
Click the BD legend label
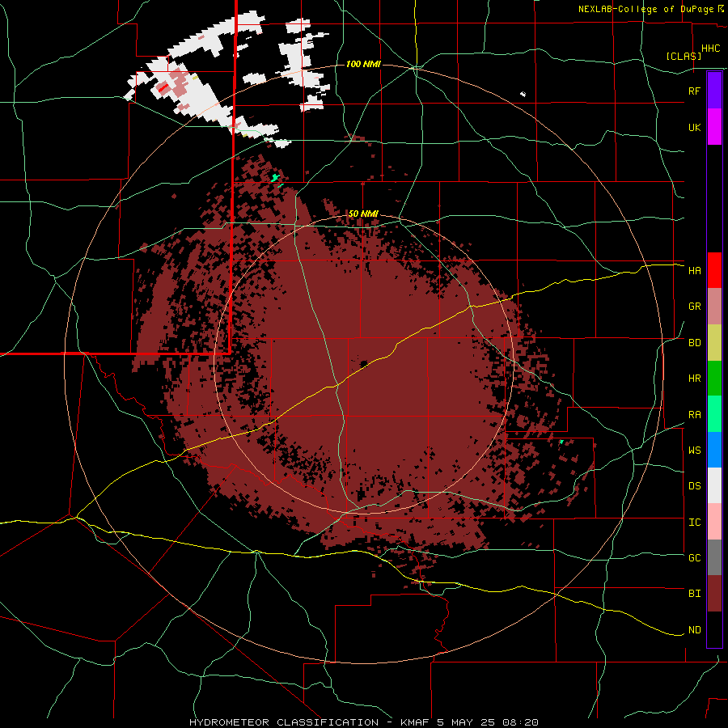[695, 343]
